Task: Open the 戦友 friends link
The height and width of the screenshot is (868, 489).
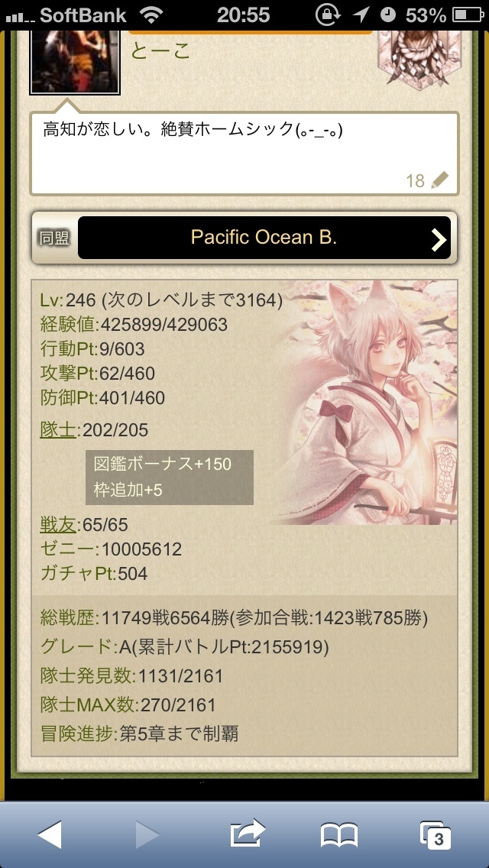Action: (x=57, y=524)
